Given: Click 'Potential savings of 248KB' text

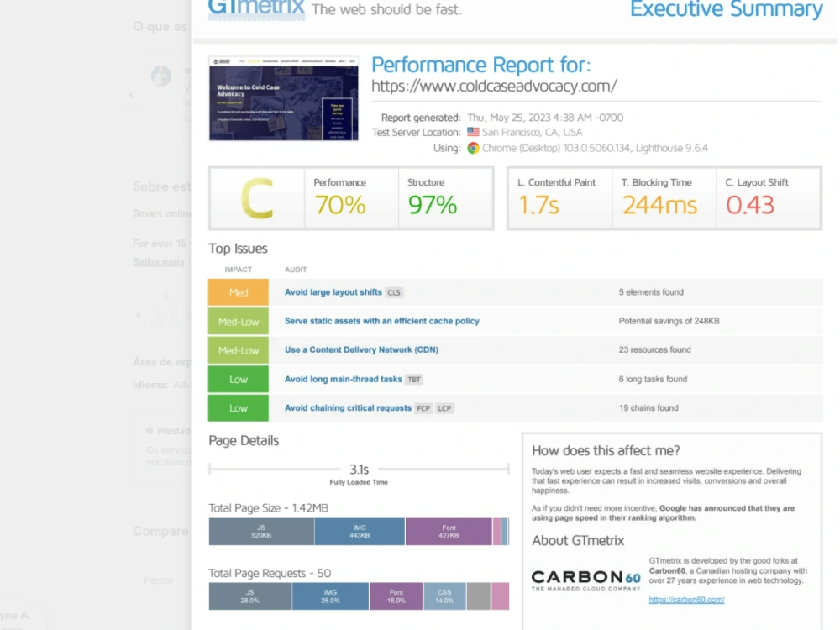Looking at the screenshot, I should (669, 321).
